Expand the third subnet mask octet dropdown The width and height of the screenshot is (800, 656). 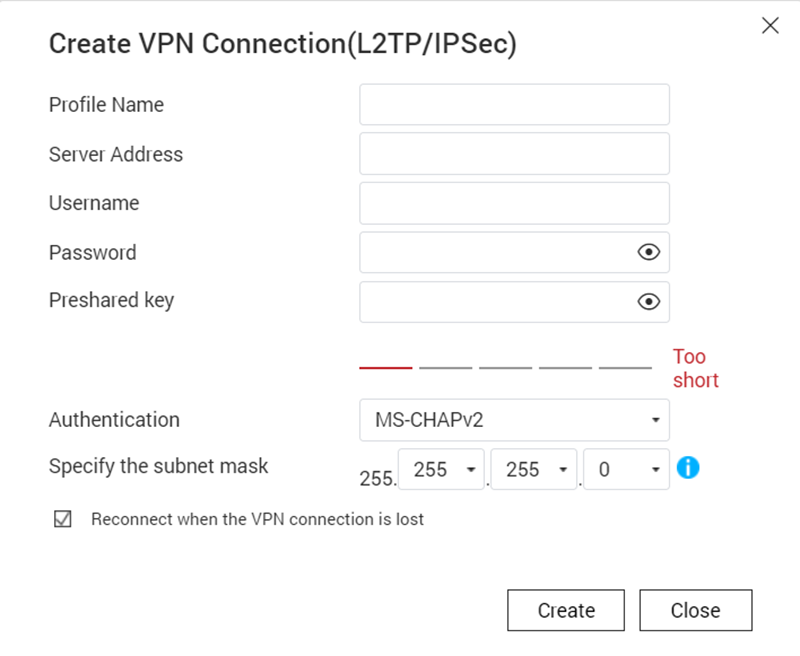coord(534,469)
